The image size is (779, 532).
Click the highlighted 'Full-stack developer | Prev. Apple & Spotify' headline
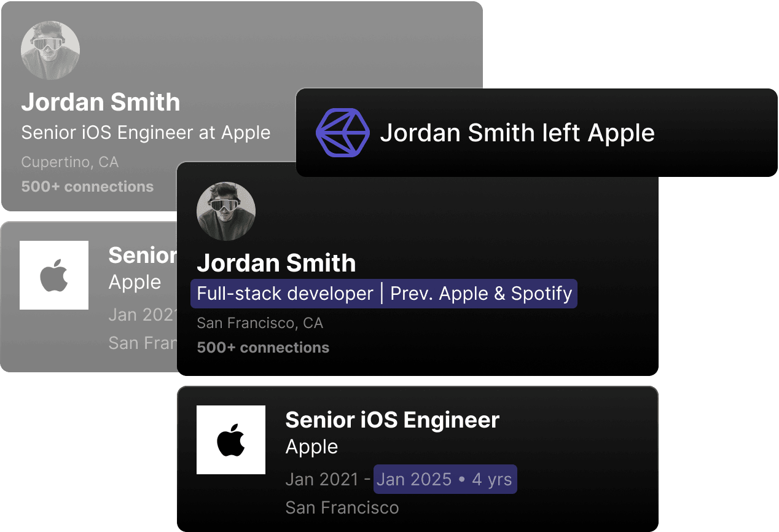click(x=384, y=294)
